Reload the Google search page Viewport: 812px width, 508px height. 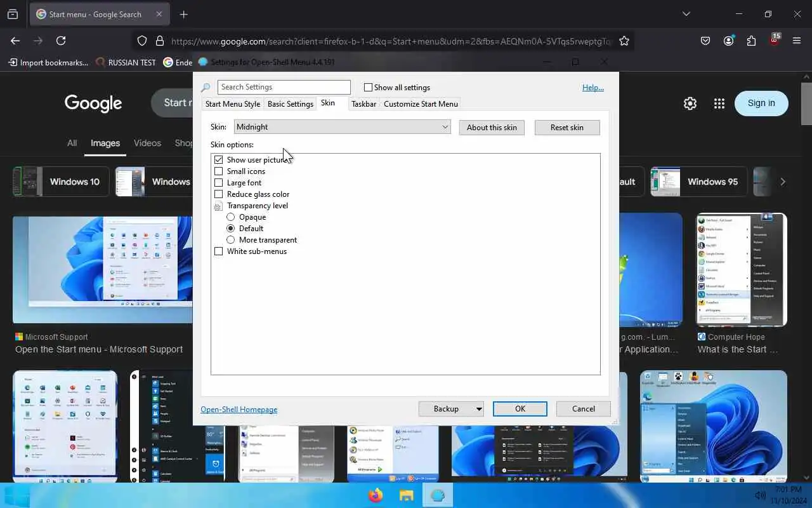coord(61,41)
